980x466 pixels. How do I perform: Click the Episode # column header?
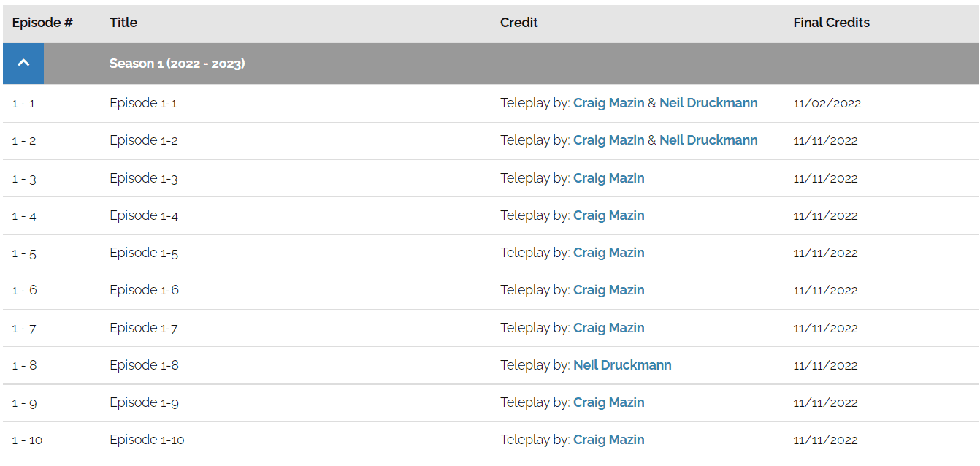42,23
